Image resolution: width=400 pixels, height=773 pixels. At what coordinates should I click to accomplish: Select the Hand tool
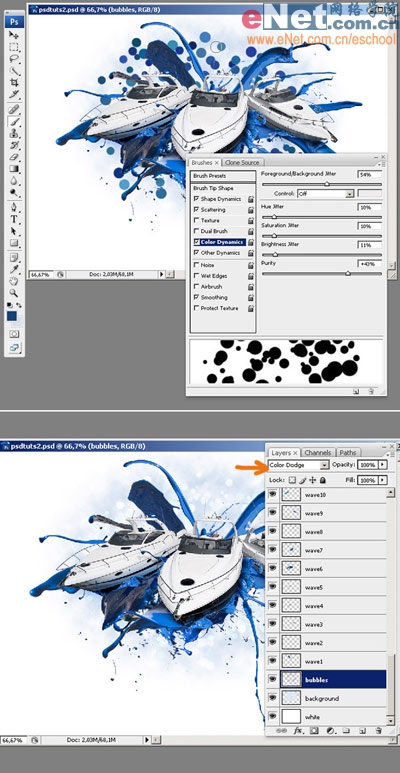click(14, 281)
